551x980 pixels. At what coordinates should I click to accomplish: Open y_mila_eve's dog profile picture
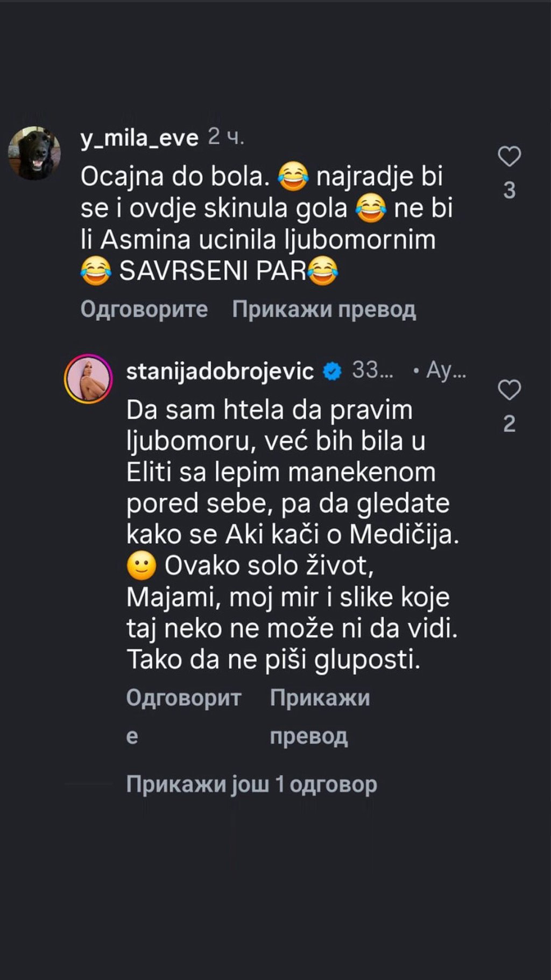point(35,149)
